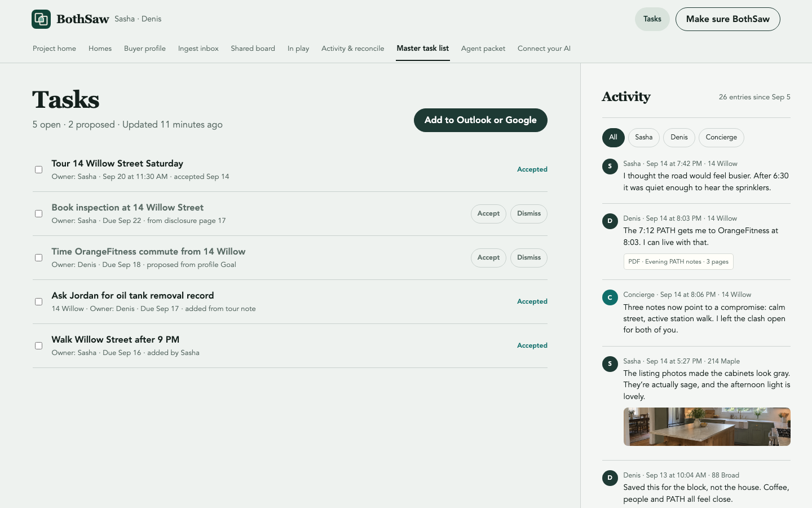Go to the Homes tab

100,49
